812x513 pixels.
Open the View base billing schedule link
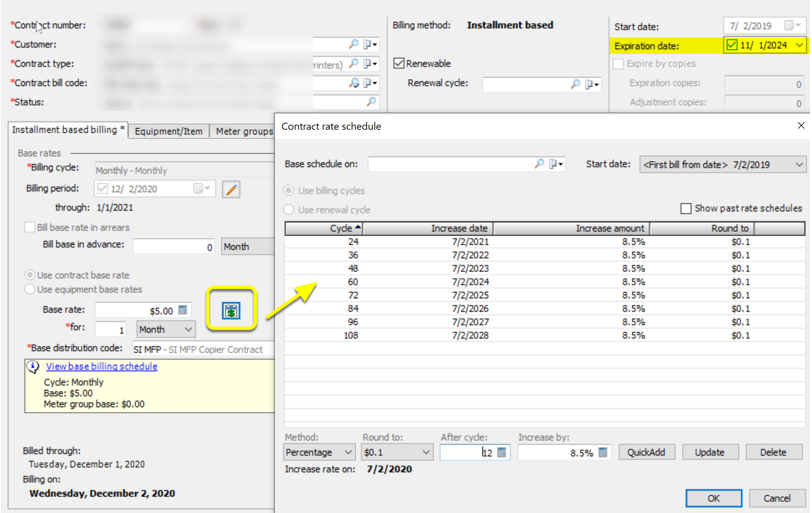[101, 366]
